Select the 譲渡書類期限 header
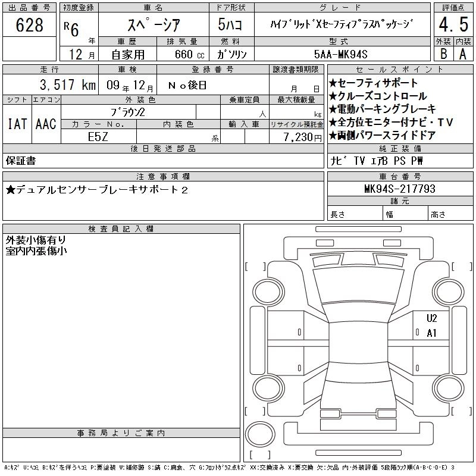The image size is (476, 476). click(x=296, y=70)
